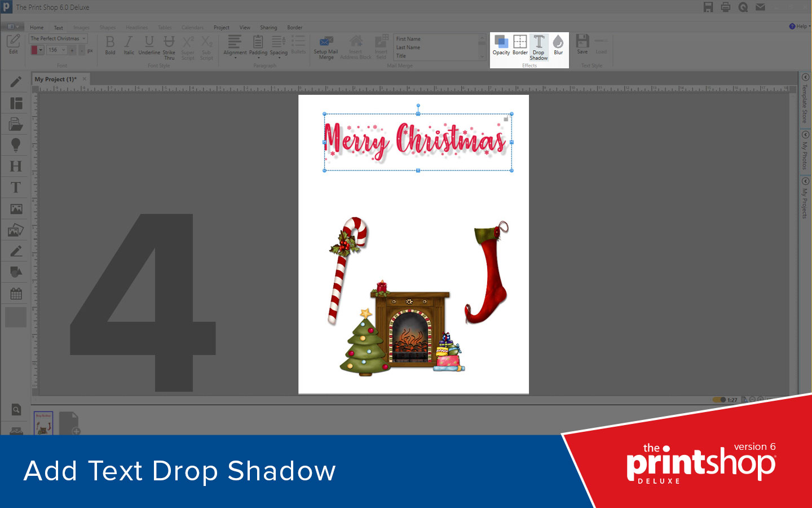The image size is (812, 508).
Task: Open the Help menu
Action: pyautogui.click(x=800, y=27)
